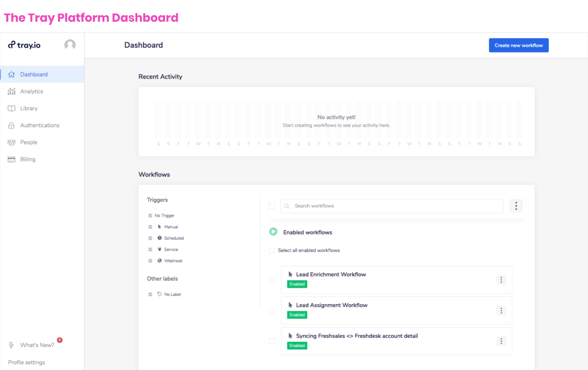
Task: Click the Billing card icon
Action: (12, 159)
